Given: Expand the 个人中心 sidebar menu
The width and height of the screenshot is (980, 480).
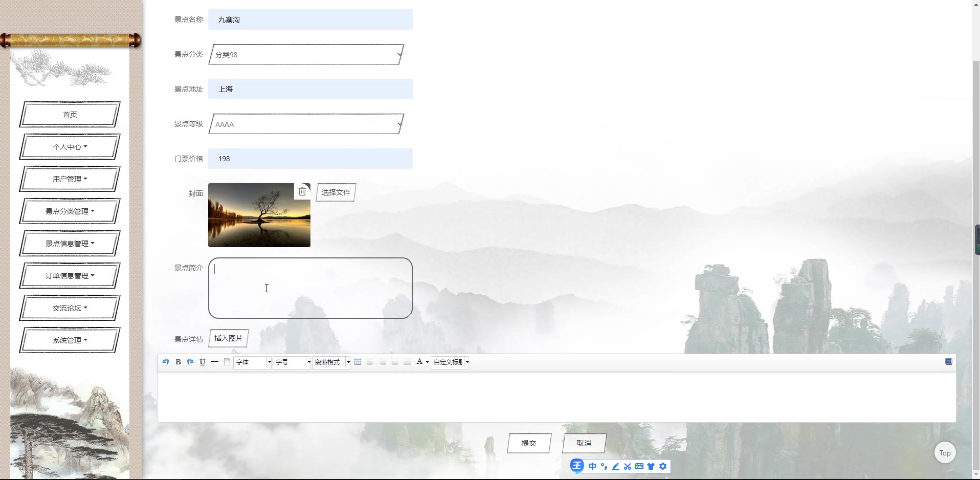Looking at the screenshot, I should (70, 147).
